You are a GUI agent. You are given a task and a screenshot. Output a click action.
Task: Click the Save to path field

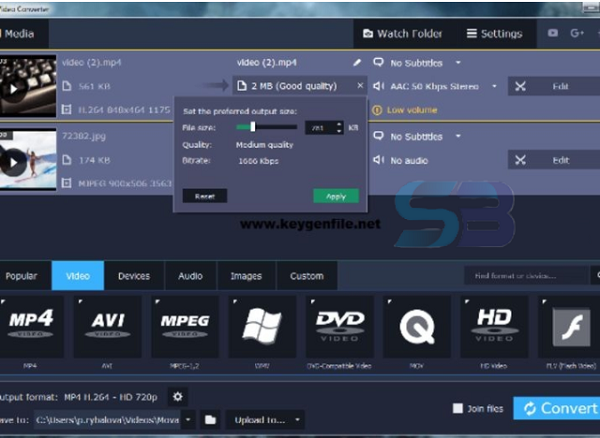tap(107, 420)
